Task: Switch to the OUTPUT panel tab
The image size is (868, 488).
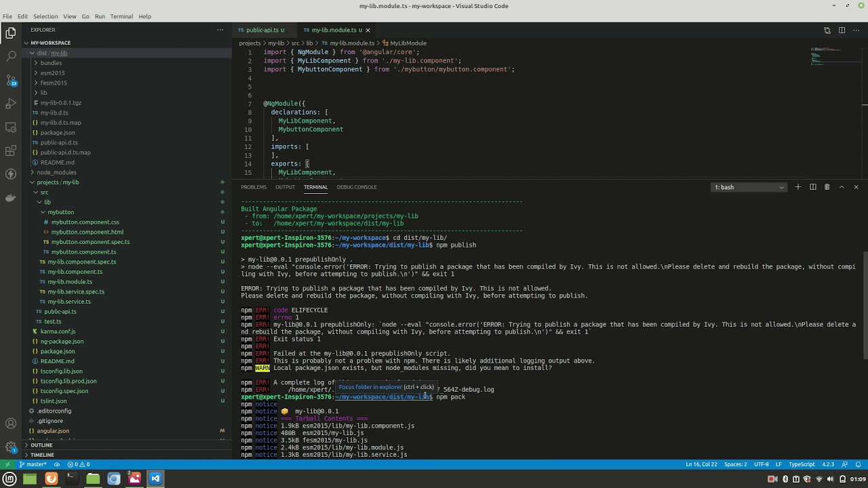Action: 285,187
